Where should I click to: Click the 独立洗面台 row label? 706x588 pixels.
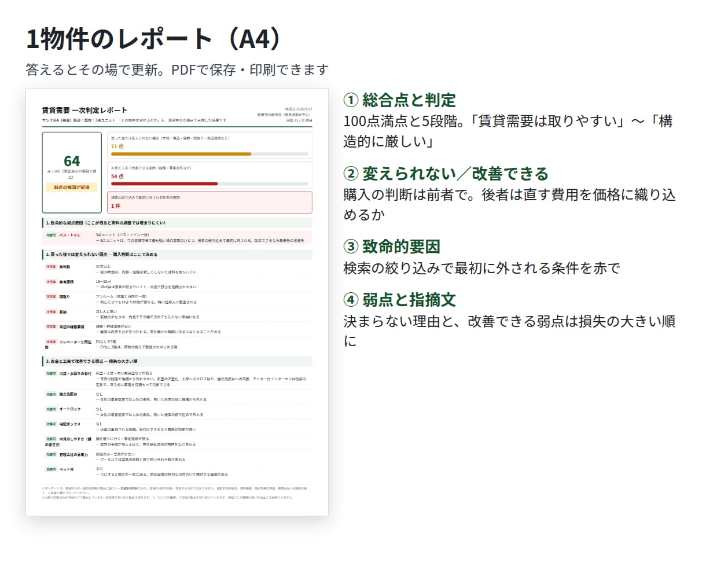pos(68,394)
